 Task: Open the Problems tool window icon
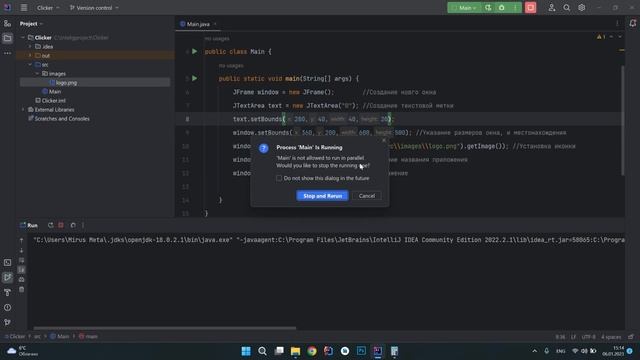7,307
